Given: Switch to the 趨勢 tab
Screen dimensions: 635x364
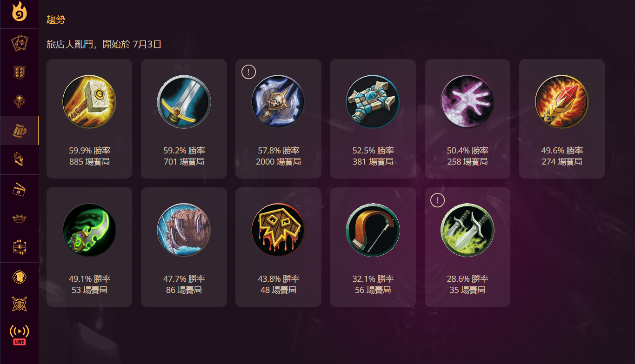Looking at the screenshot, I should (56, 20).
